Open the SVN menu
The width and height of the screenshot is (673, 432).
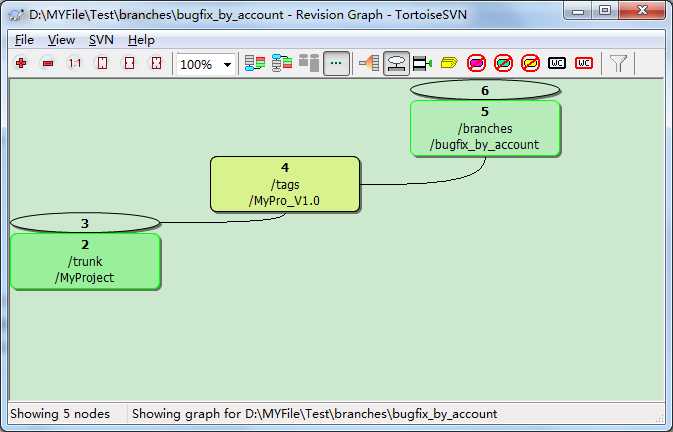(101, 40)
